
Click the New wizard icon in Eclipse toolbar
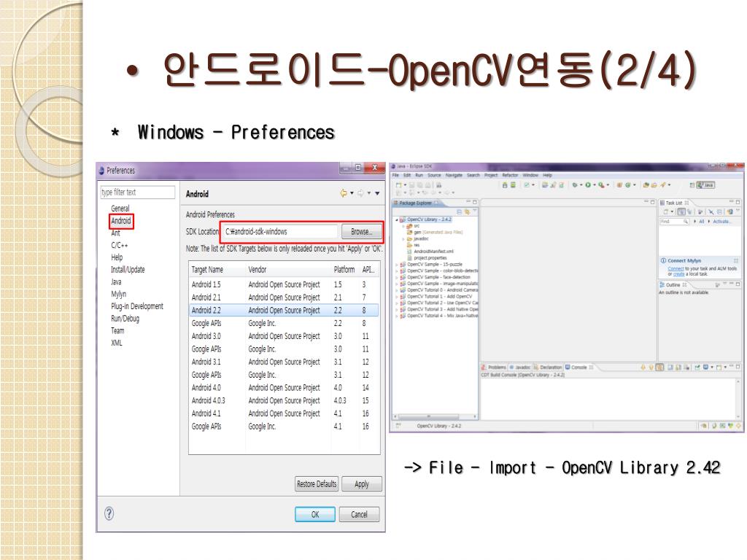(x=399, y=184)
